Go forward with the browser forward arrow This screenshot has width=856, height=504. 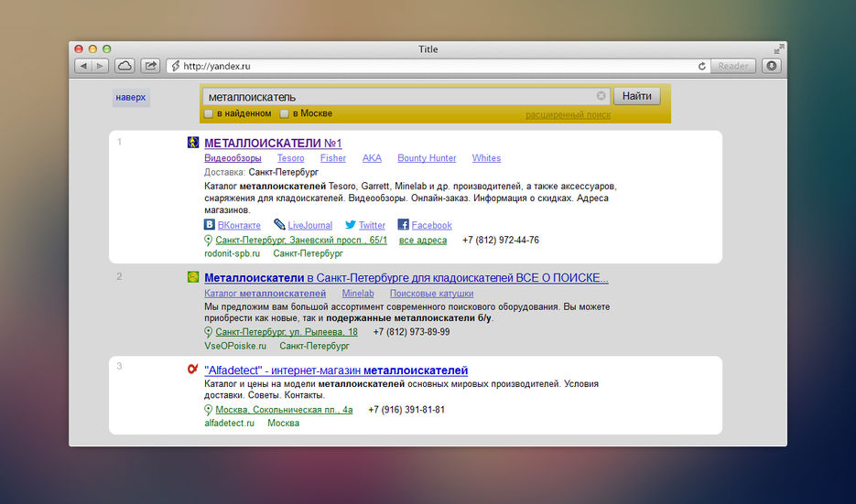[x=100, y=66]
